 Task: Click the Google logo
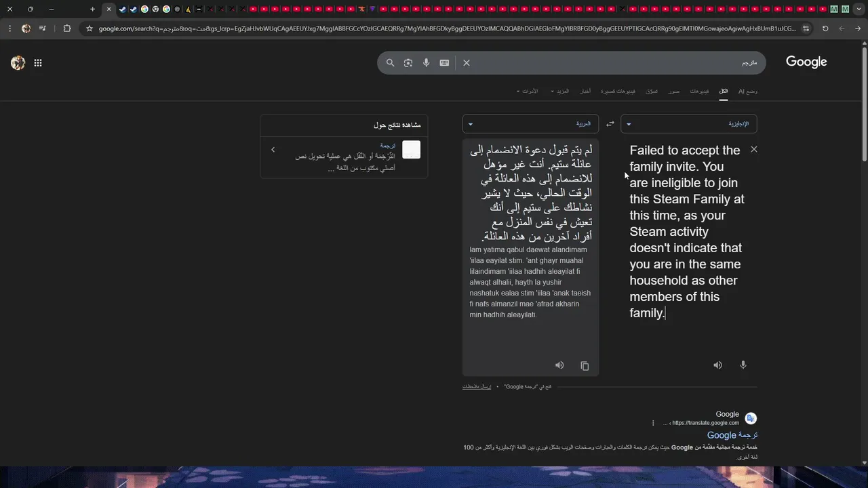(806, 62)
